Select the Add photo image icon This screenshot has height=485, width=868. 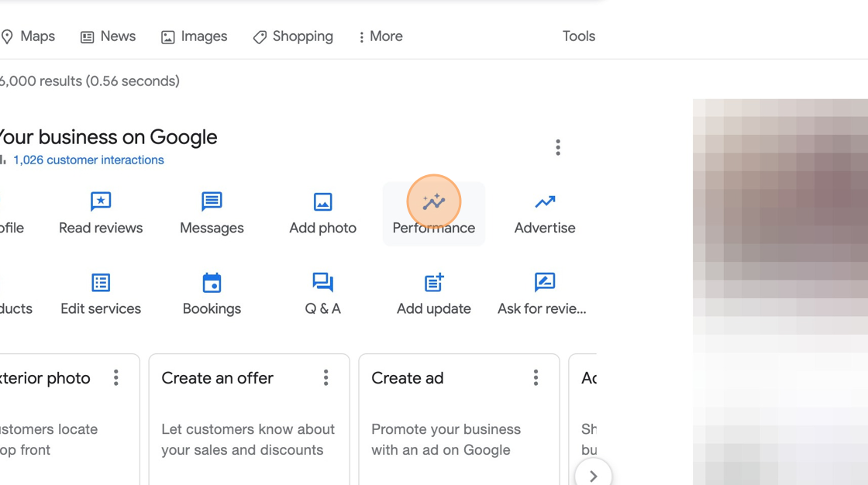[x=322, y=201]
